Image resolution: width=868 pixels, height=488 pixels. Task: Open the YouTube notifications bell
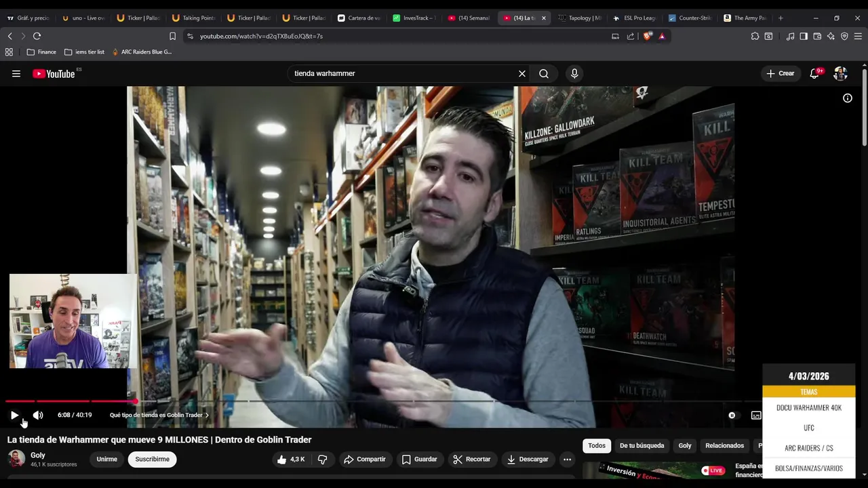(814, 73)
